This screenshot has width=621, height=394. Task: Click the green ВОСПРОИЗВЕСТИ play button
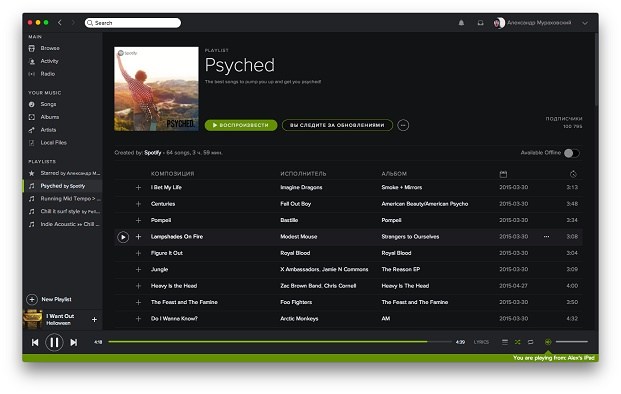(241, 125)
